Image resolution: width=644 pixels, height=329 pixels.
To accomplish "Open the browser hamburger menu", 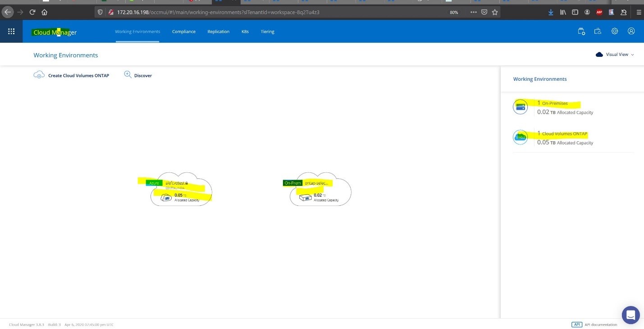I will pyautogui.click(x=638, y=12).
